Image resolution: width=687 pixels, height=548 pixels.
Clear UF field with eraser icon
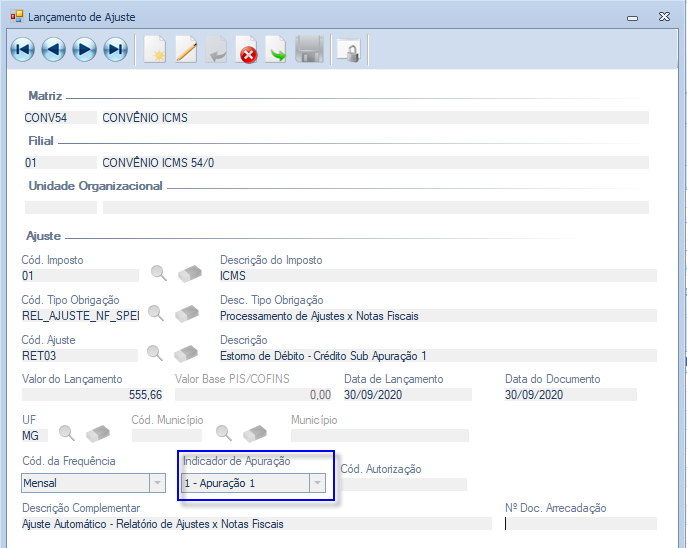[x=98, y=434]
